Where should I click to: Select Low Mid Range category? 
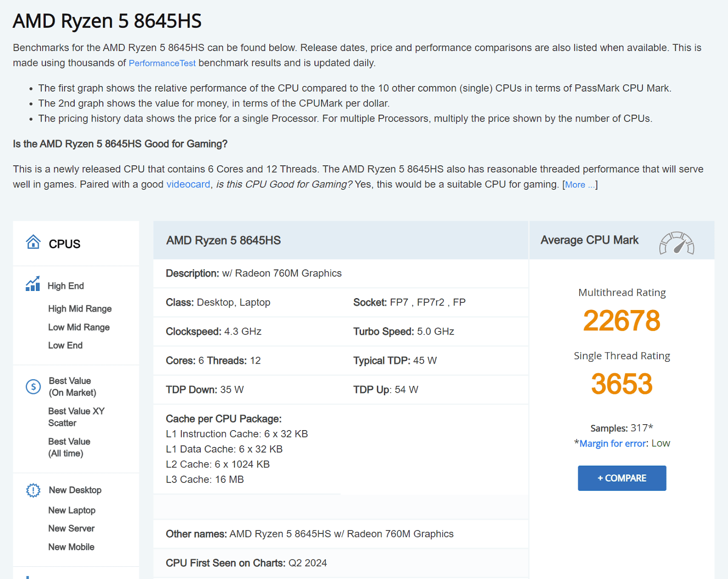79,327
